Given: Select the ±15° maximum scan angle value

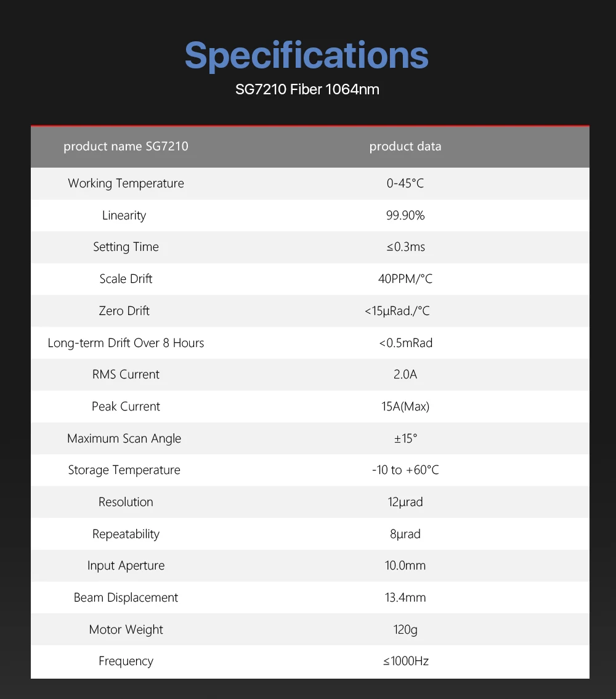Looking at the screenshot, I should point(405,439).
